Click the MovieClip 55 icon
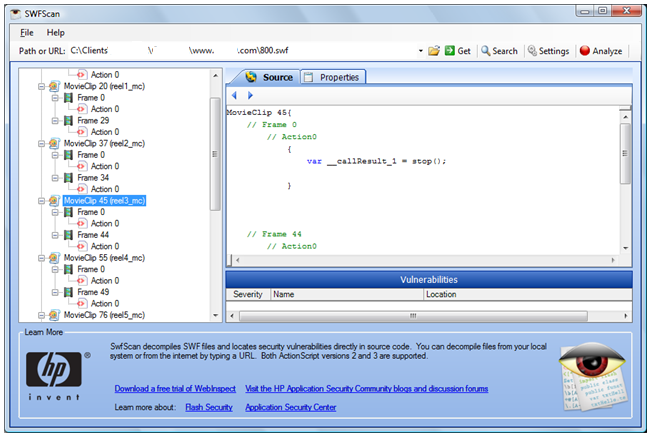 pos(54,258)
